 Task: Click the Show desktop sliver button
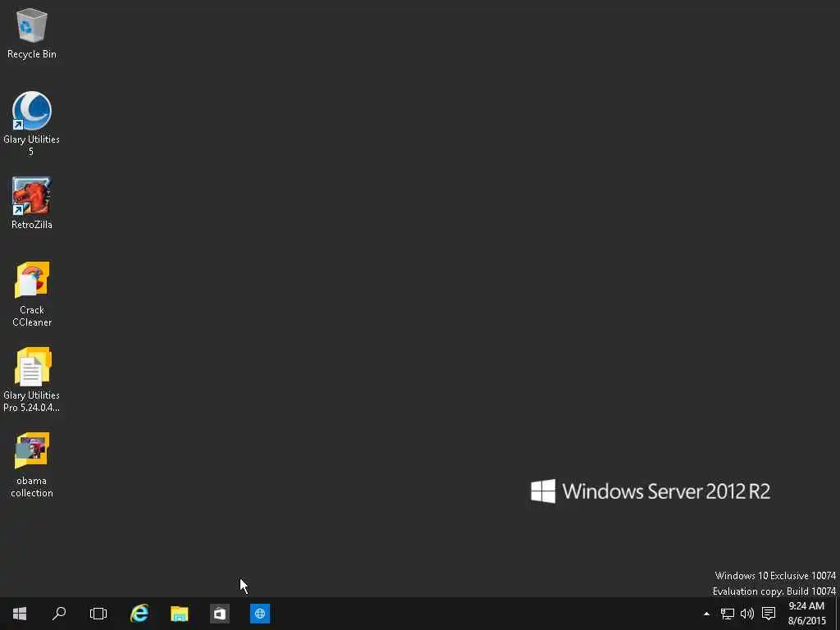(837, 614)
